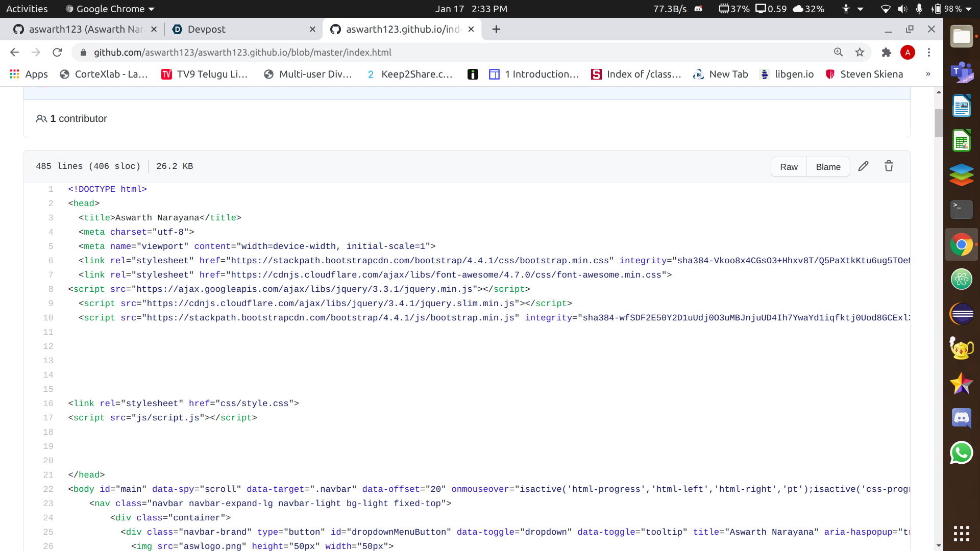Expand system status menu near battery
Image resolution: width=980 pixels, height=551 pixels.
pyautogui.click(x=968, y=9)
